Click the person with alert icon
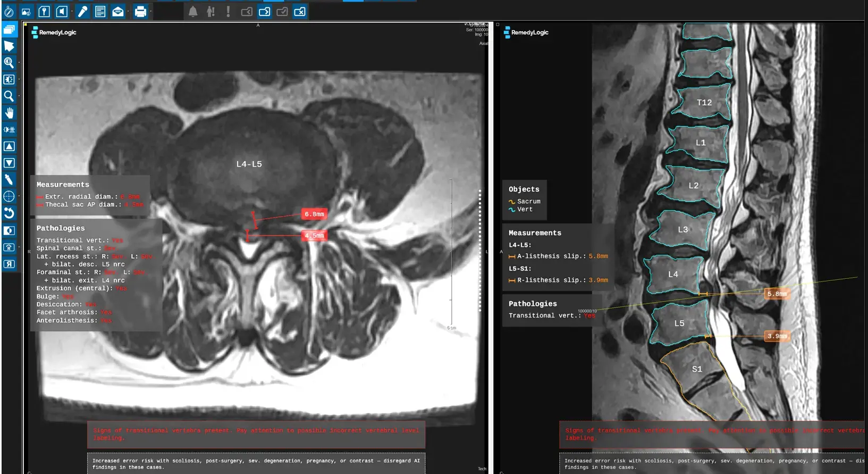This screenshot has width=868, height=474. [x=210, y=12]
